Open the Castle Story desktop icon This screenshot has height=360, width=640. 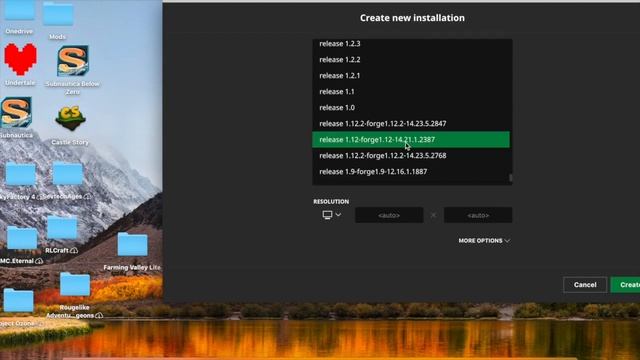(x=70, y=118)
